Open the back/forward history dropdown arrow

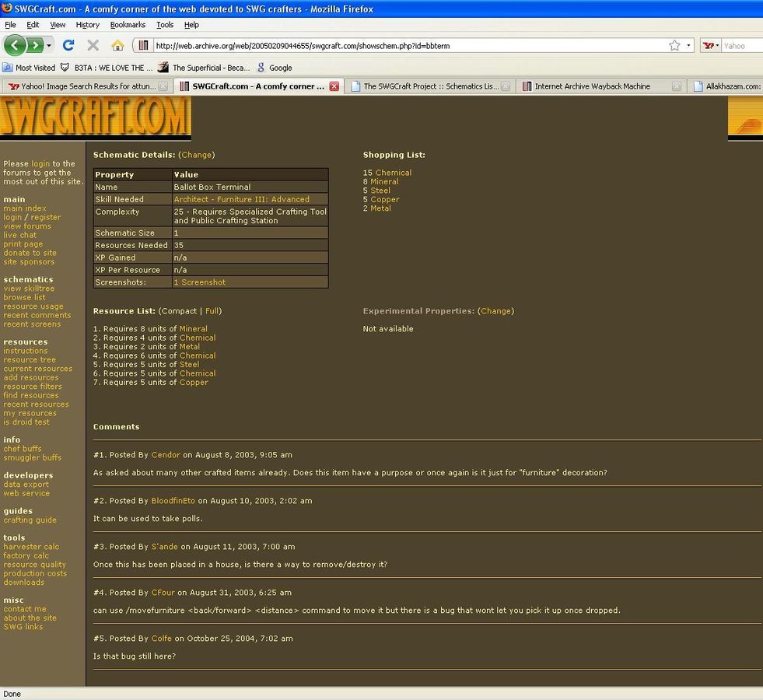(50, 45)
